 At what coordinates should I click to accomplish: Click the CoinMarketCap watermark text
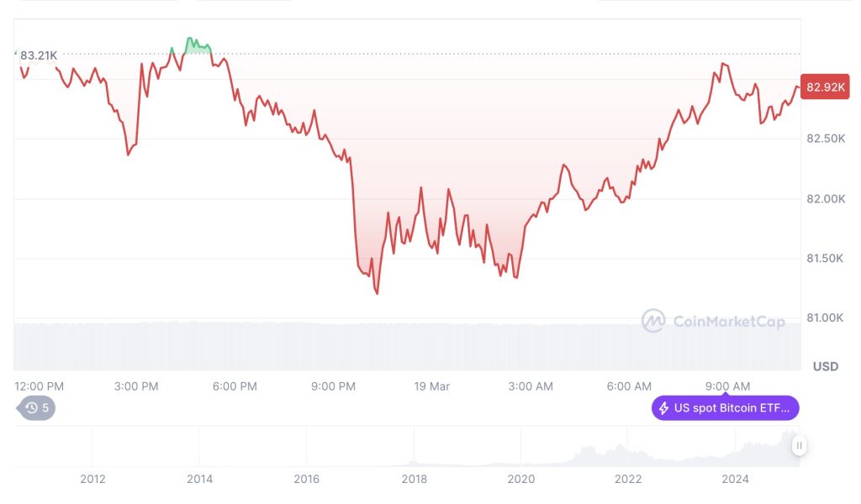pyautogui.click(x=729, y=322)
